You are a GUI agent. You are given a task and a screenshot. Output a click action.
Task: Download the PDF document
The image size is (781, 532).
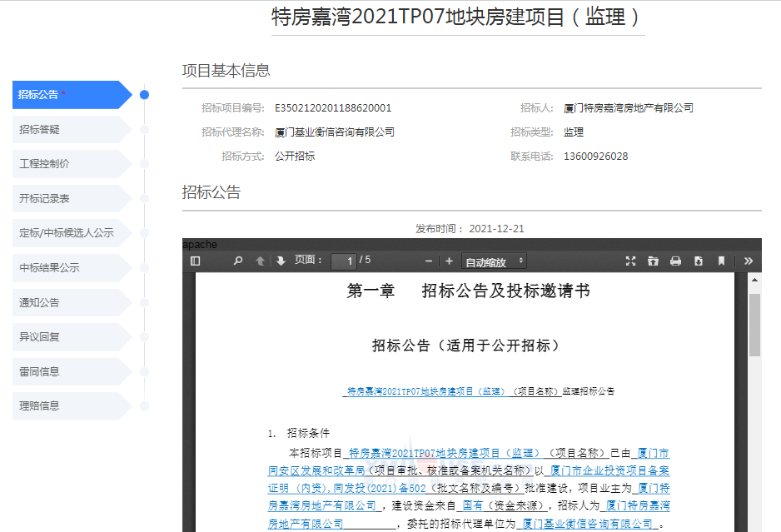698,261
